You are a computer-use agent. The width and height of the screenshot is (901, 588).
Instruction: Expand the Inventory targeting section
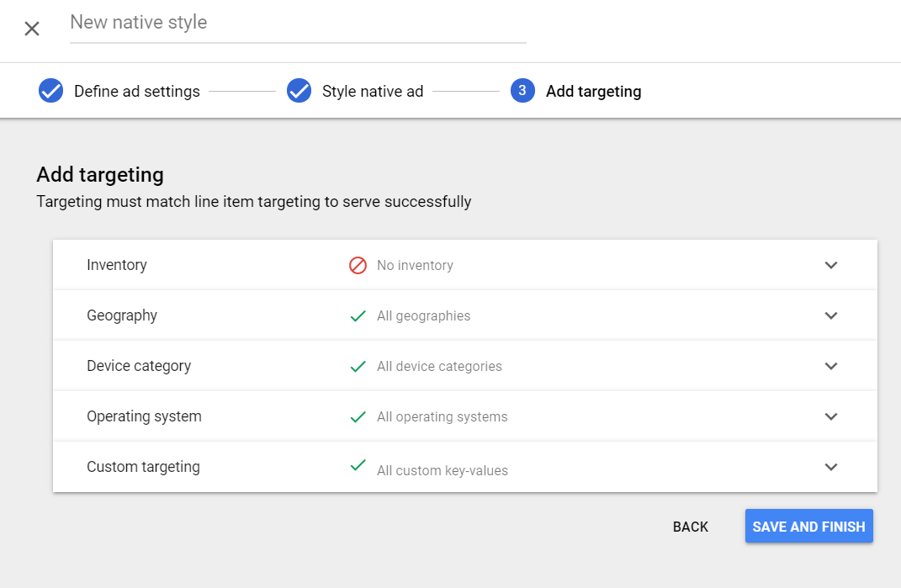(x=831, y=265)
